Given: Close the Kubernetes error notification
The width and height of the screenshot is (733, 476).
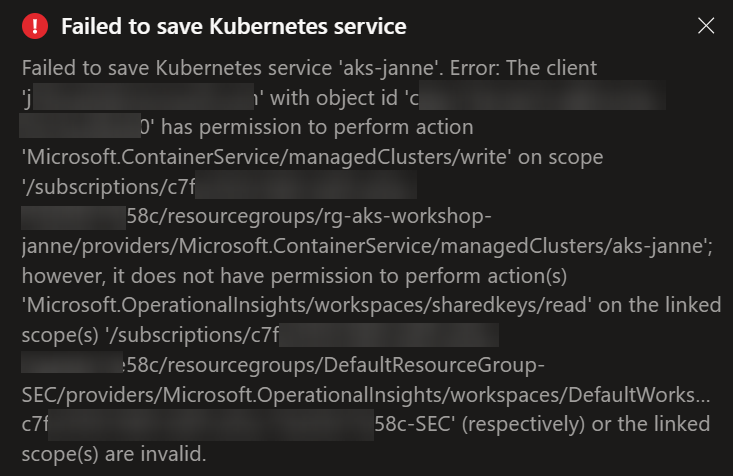Looking at the screenshot, I should tap(706, 26).
